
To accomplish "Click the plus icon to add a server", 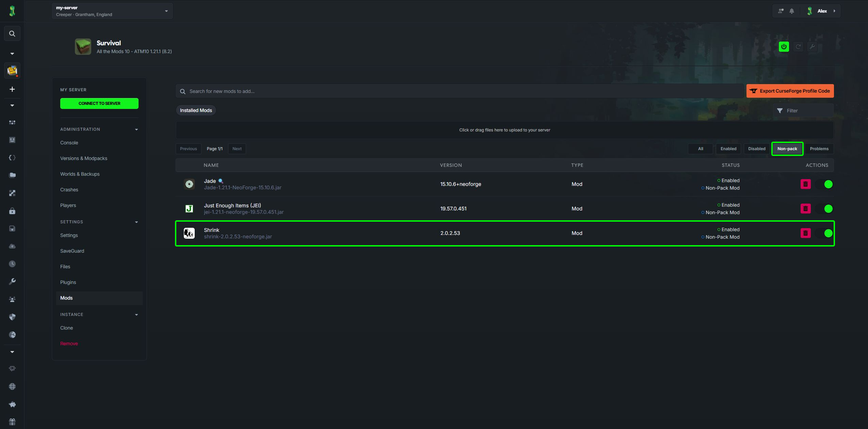I will coord(12,89).
